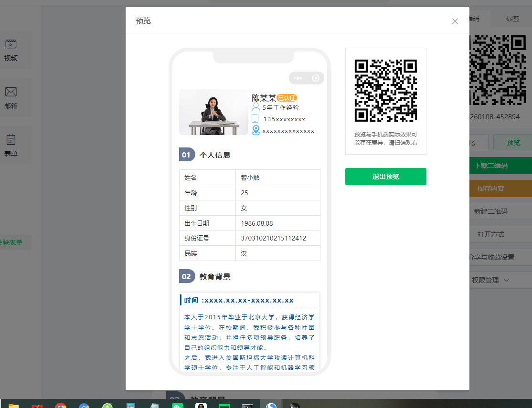Select the 表单 form icon in sidebar
The height and width of the screenshot is (408, 532).
[11, 140]
